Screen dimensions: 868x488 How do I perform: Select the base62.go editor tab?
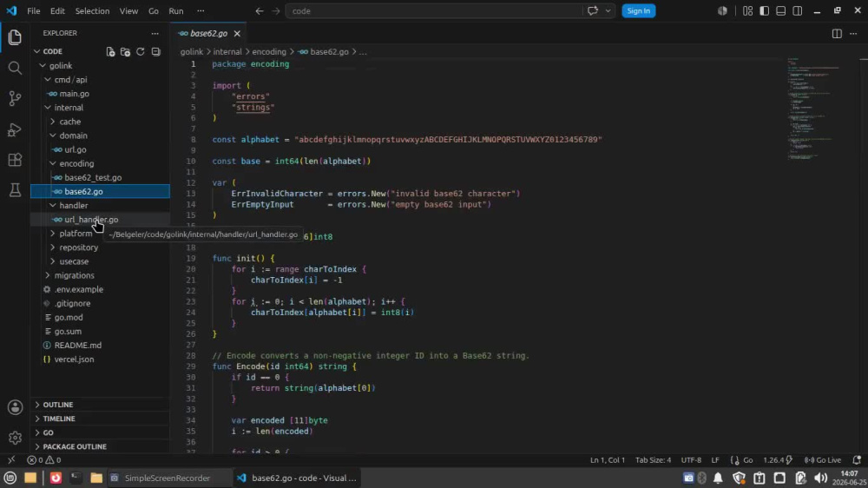coord(208,34)
